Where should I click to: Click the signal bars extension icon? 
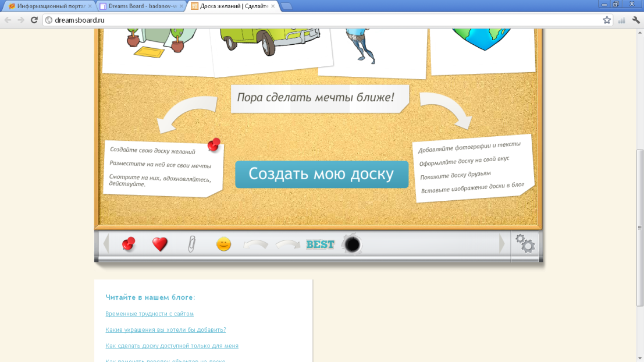click(622, 20)
